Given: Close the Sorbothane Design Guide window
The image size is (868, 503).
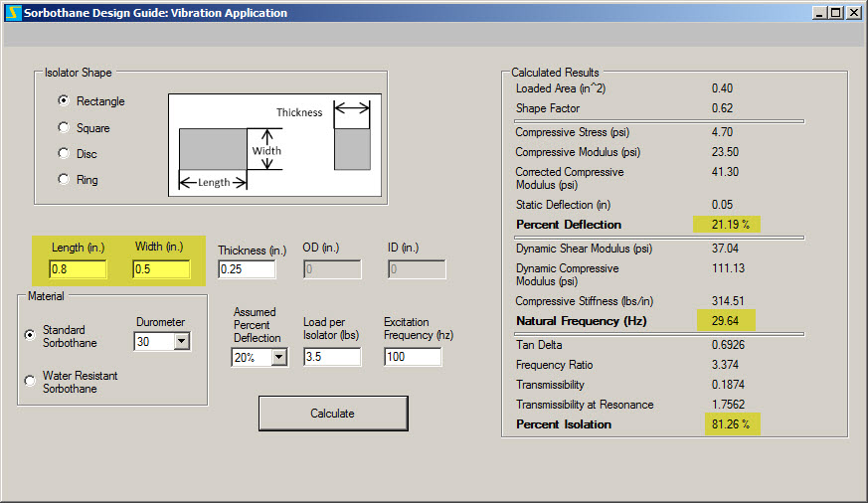Looking at the screenshot, I should point(854,13).
